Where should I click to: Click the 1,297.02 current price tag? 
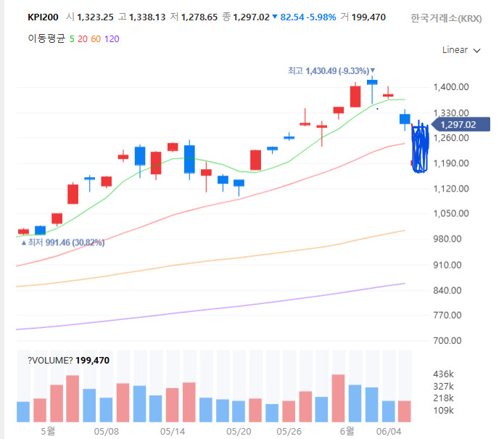pos(460,125)
